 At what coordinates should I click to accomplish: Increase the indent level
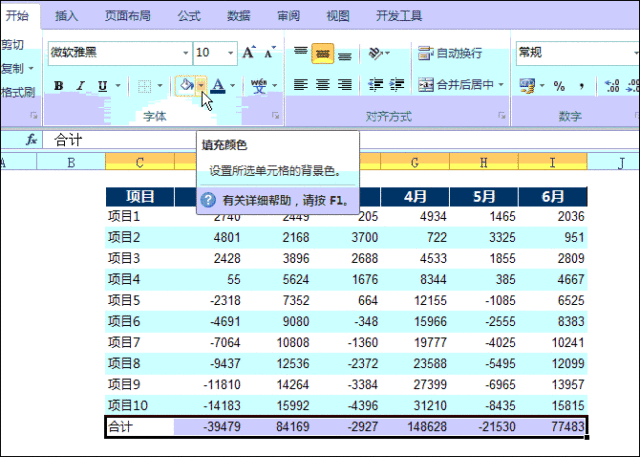[397, 85]
